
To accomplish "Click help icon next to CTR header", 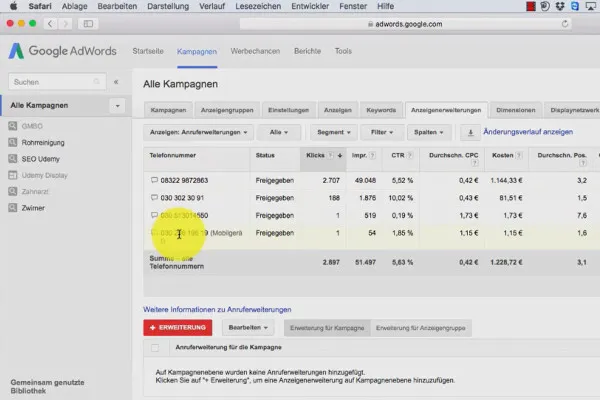I will click(x=409, y=155).
